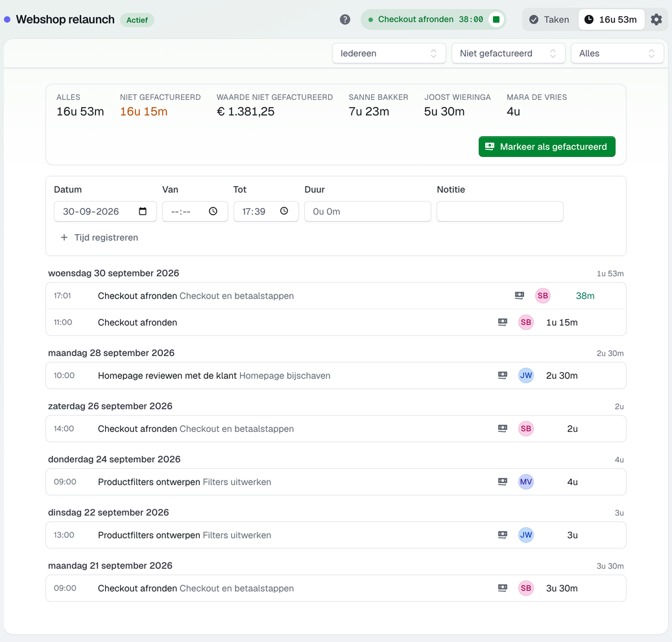Click MV avatar on 09:00 Productfilters entry
Viewport: 672px width, 642px height.
[526, 482]
